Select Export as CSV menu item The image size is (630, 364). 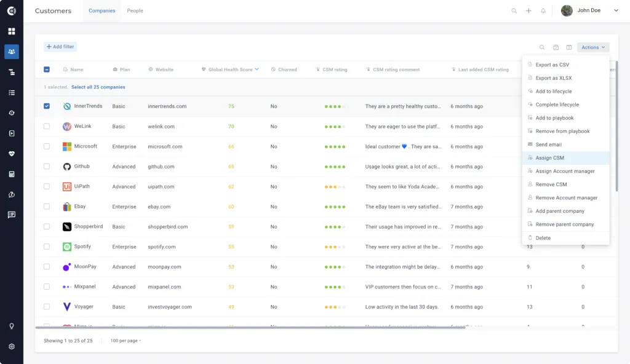[x=566, y=65]
